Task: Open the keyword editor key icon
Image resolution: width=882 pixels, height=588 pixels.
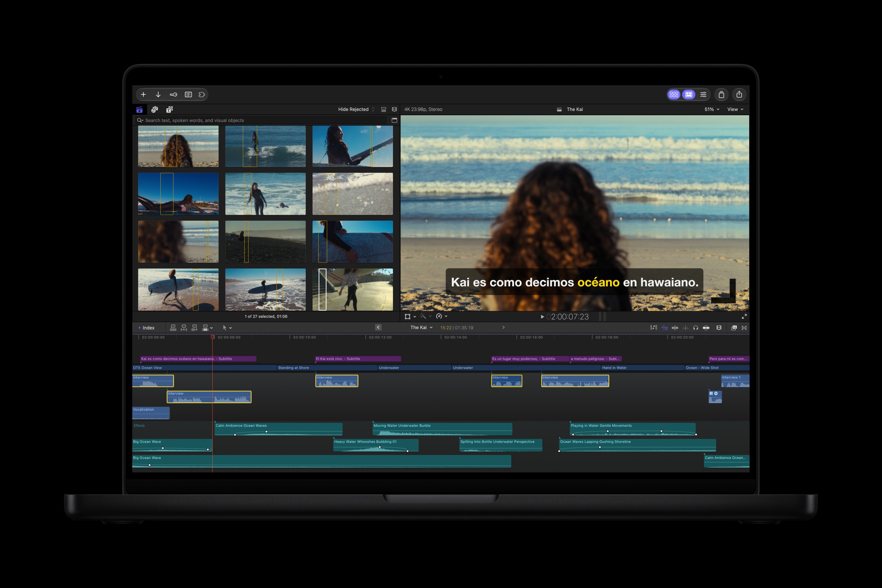Action: point(173,94)
